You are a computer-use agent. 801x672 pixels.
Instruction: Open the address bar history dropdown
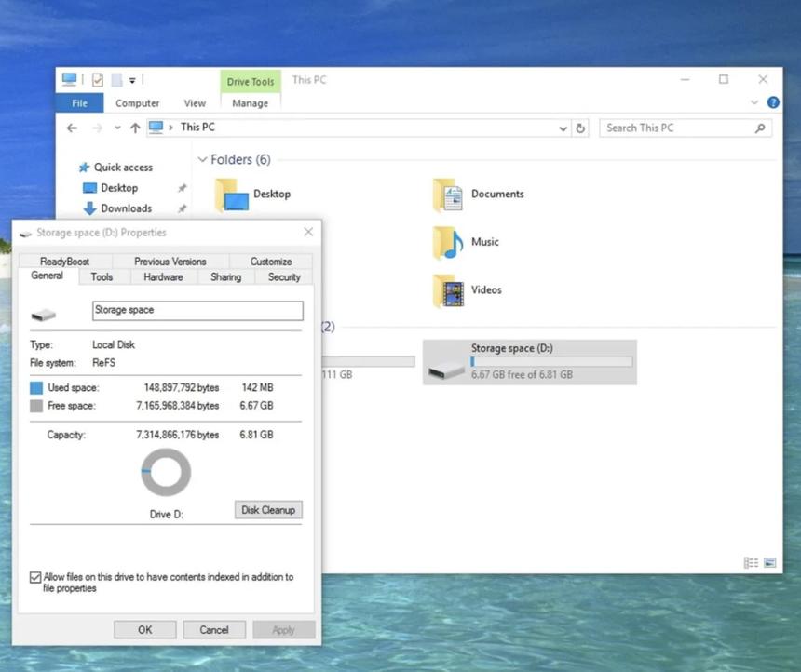(x=563, y=128)
